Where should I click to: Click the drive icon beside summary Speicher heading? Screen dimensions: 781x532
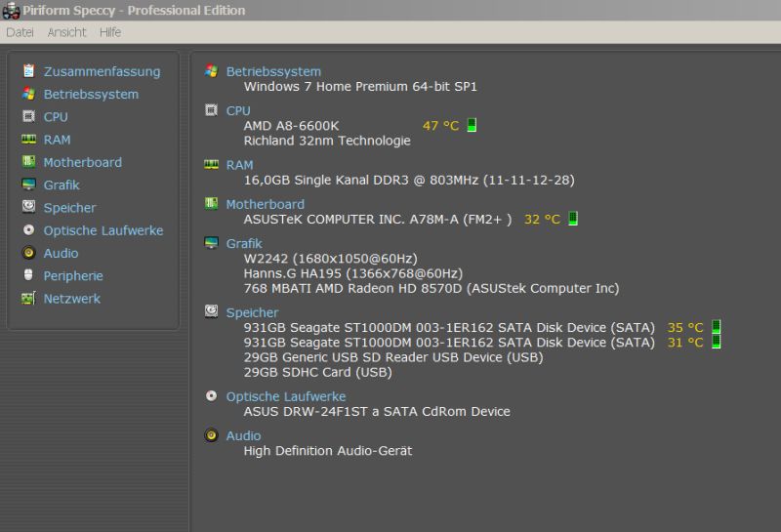tap(211, 311)
